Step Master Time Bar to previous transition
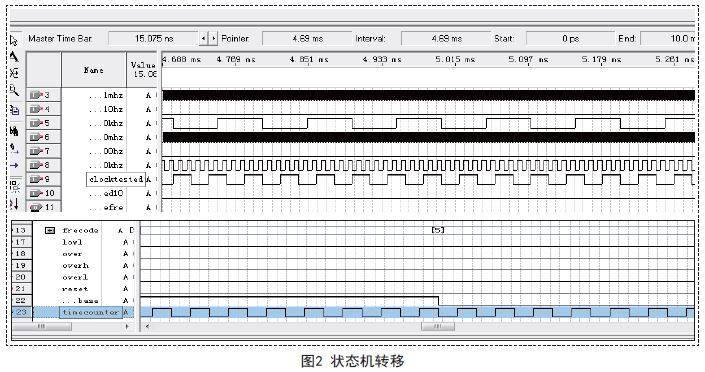Viewport: 705px width, 372px height. click(203, 39)
